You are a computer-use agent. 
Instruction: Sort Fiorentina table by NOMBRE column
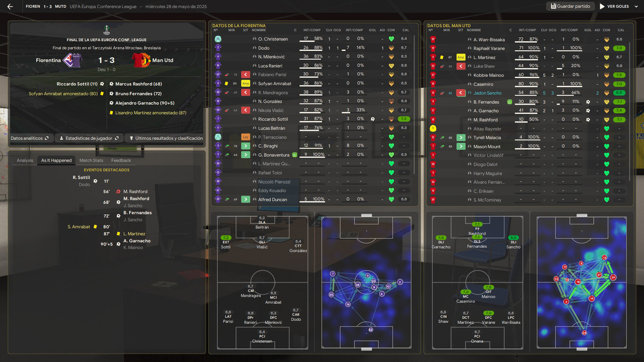(x=259, y=30)
